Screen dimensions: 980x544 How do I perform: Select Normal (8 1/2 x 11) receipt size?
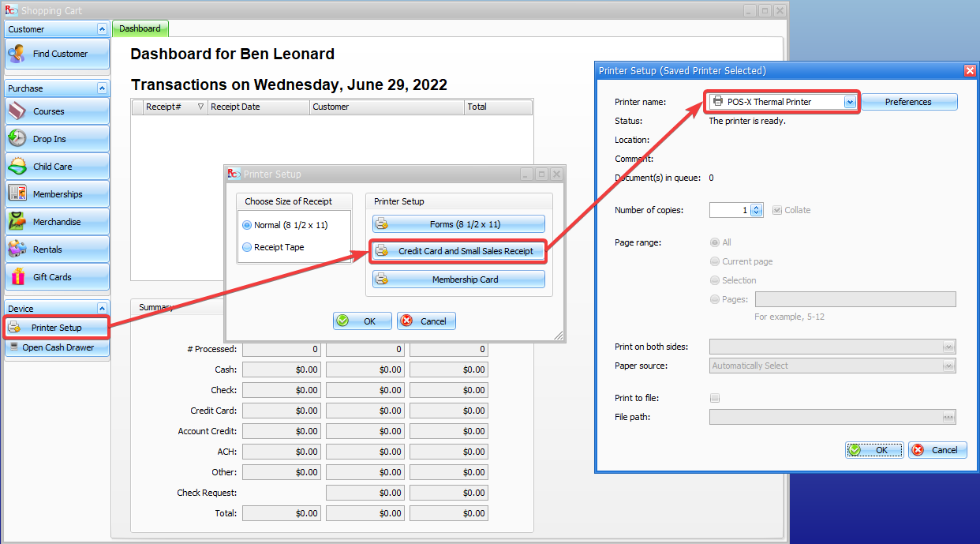point(247,225)
